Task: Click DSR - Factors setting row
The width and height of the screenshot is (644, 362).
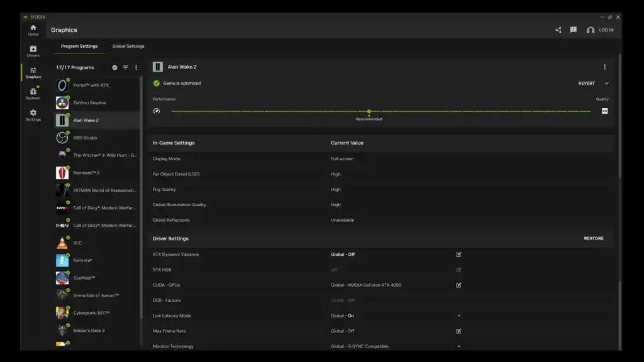Action: coord(381,300)
